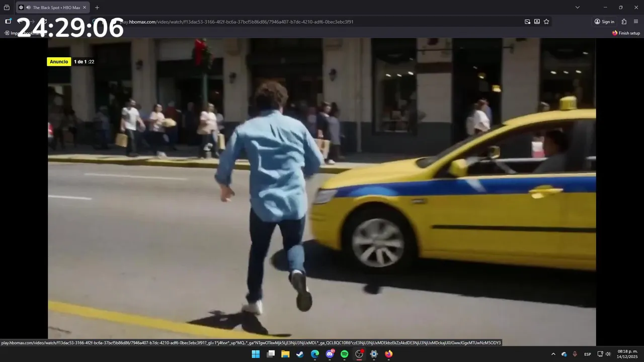Open Microsoft Edge from the taskbar

[x=315, y=354]
